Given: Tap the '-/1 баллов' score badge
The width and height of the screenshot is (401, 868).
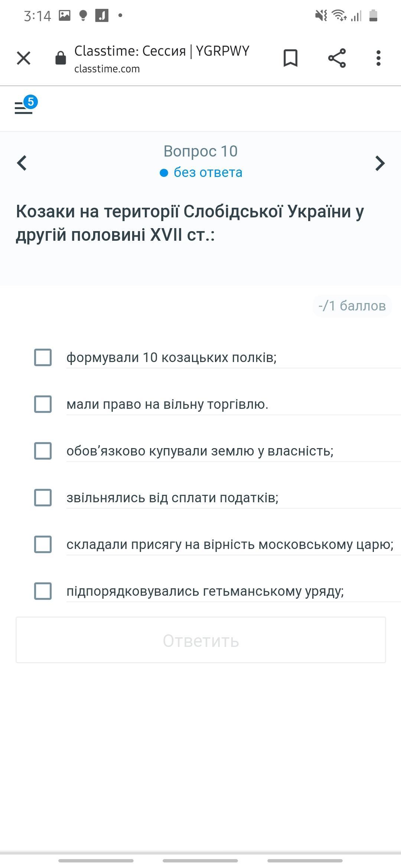Looking at the screenshot, I should 352,306.
